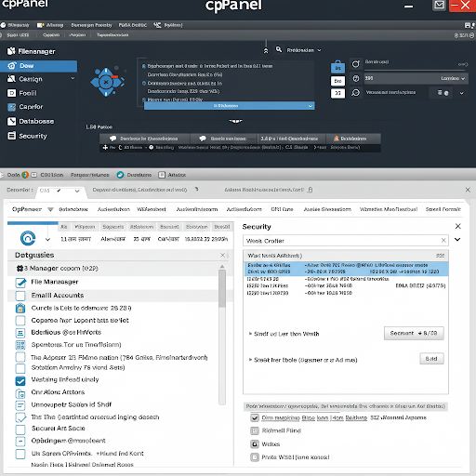This screenshot has width=476, height=476.
Task: Click the Foolil sidebar icon
Action: pos(11,93)
